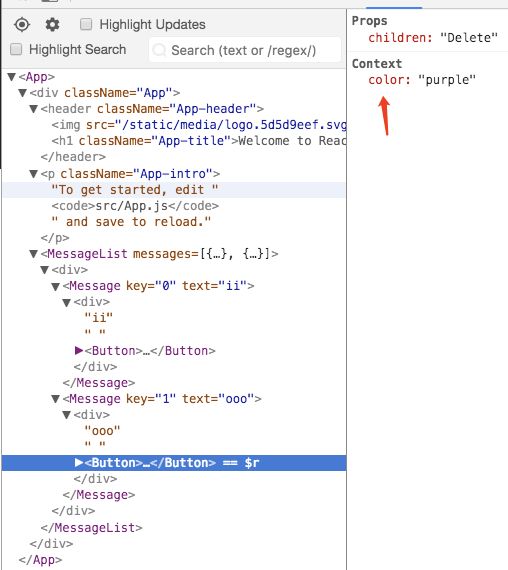Collapse the p App-intro node
This screenshot has height=570, width=508.
point(33,174)
